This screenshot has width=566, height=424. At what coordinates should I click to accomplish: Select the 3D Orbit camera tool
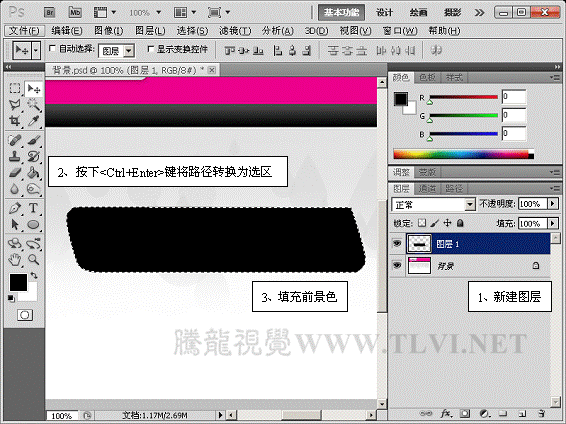pos(34,244)
